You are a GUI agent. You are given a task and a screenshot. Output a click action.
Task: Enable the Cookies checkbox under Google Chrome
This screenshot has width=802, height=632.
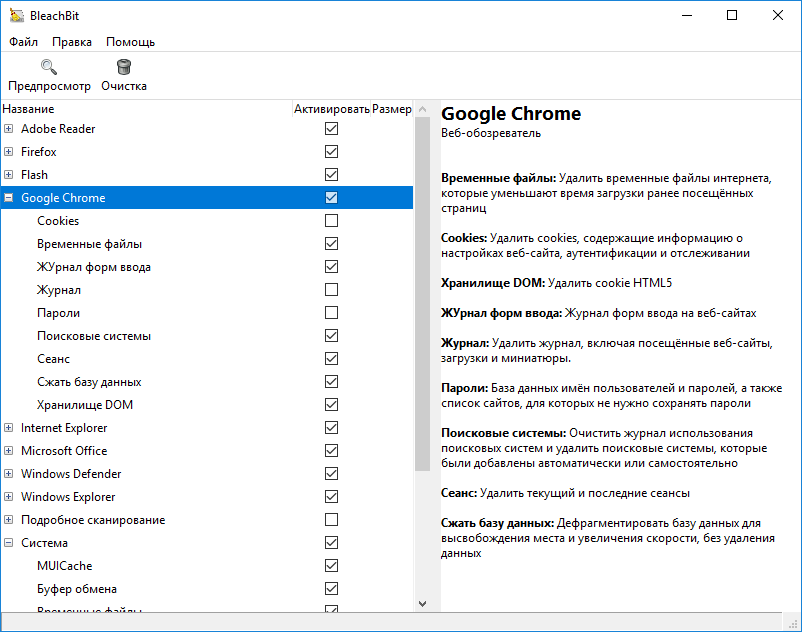[331, 221]
